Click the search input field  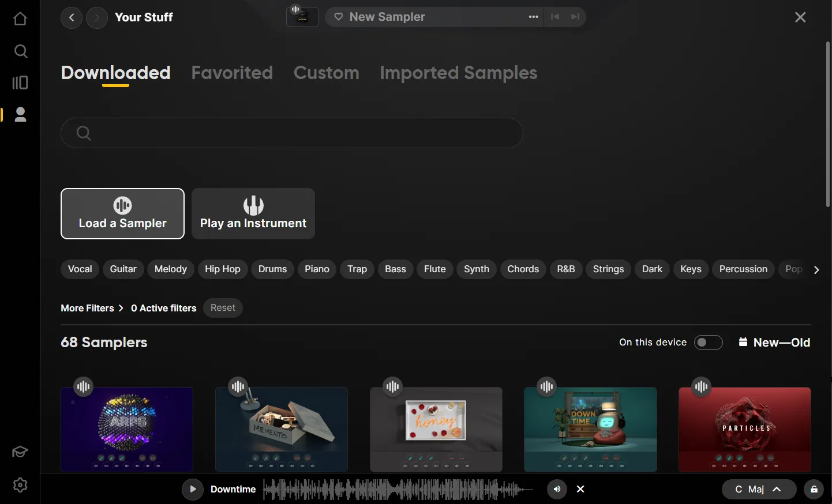292,133
